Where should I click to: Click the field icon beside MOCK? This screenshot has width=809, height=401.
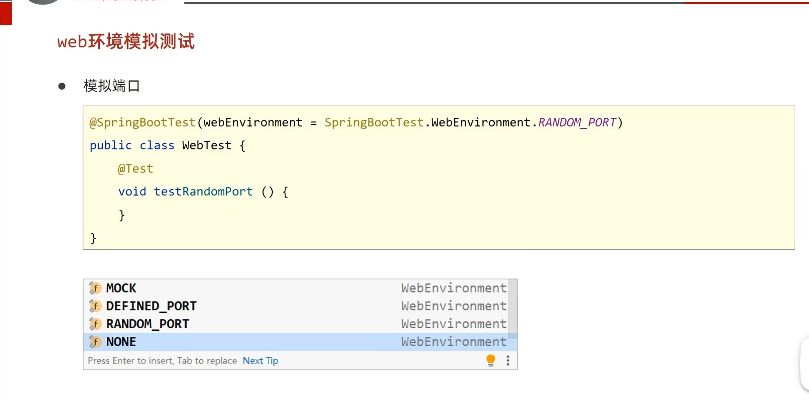(x=95, y=288)
